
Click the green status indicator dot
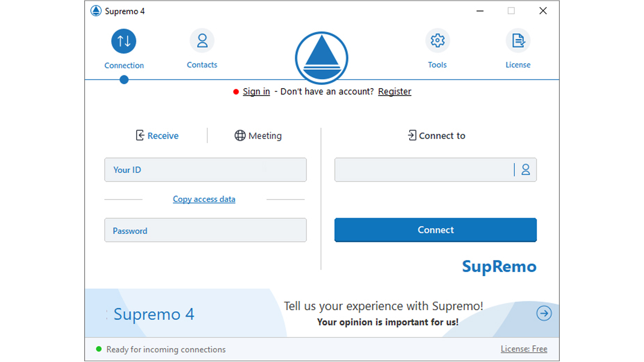[99, 349]
